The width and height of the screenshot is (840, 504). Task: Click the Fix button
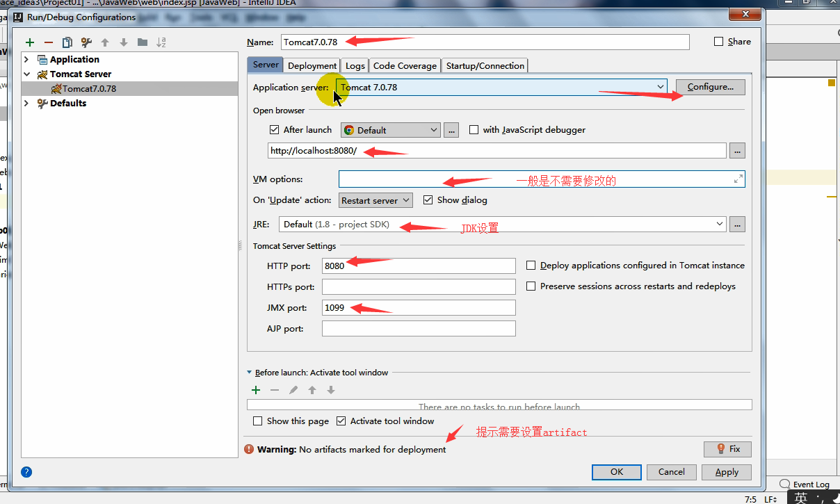click(727, 449)
